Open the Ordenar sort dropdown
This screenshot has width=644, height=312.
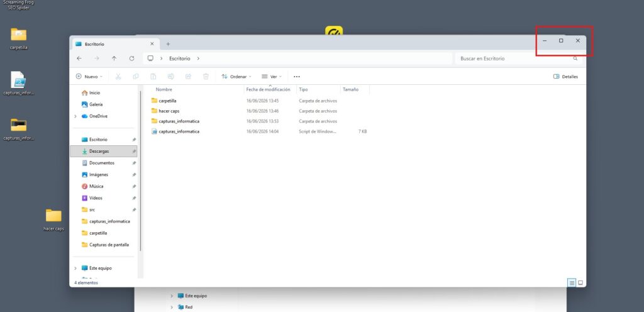(236, 77)
